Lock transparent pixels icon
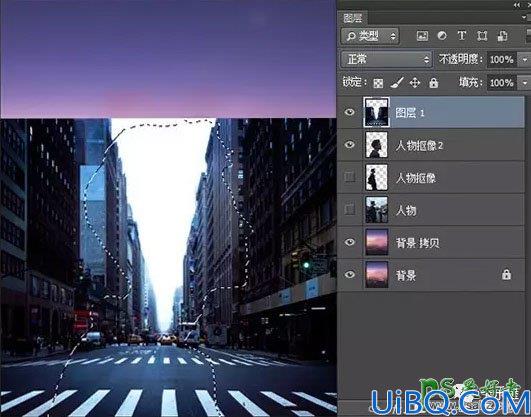Viewport: 531px width, 417px height. point(378,83)
